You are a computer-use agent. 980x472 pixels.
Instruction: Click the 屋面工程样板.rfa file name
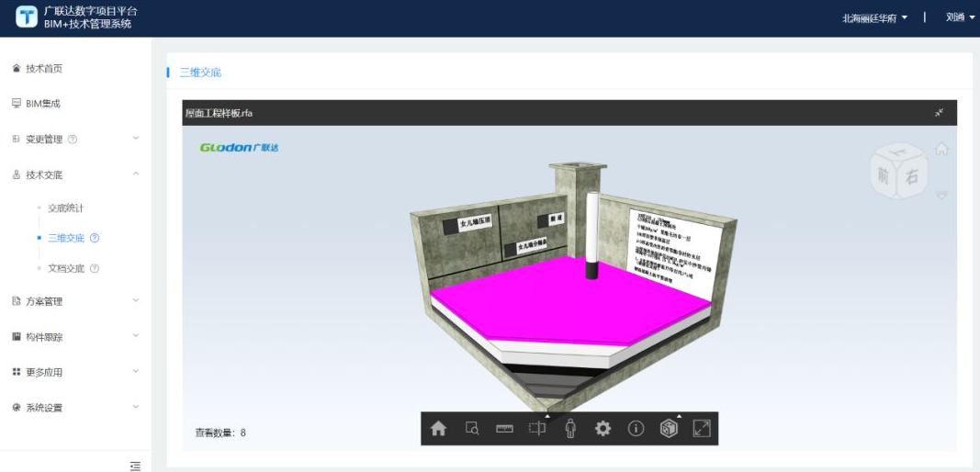[x=219, y=113]
